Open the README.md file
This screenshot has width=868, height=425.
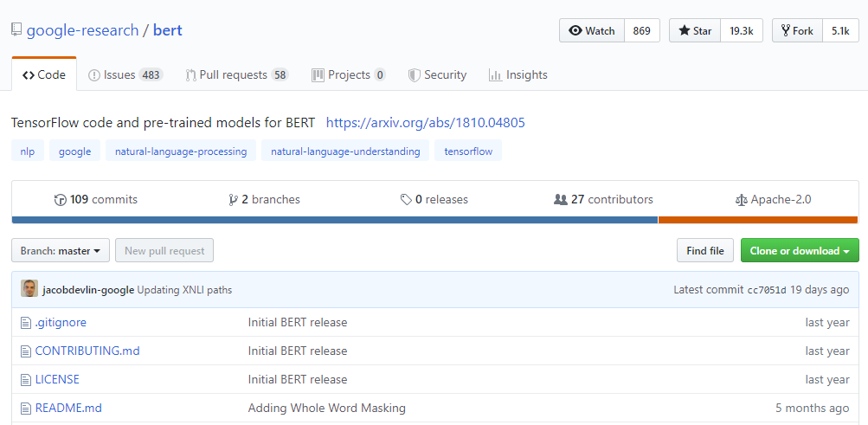(x=68, y=408)
